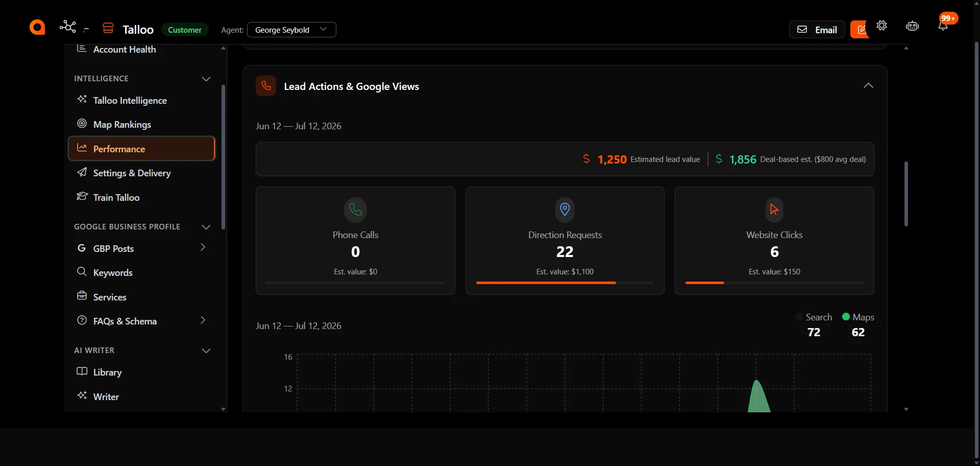Expand the GBP Posts submenu arrow
Screen dimensions: 980x466
pos(203,247)
